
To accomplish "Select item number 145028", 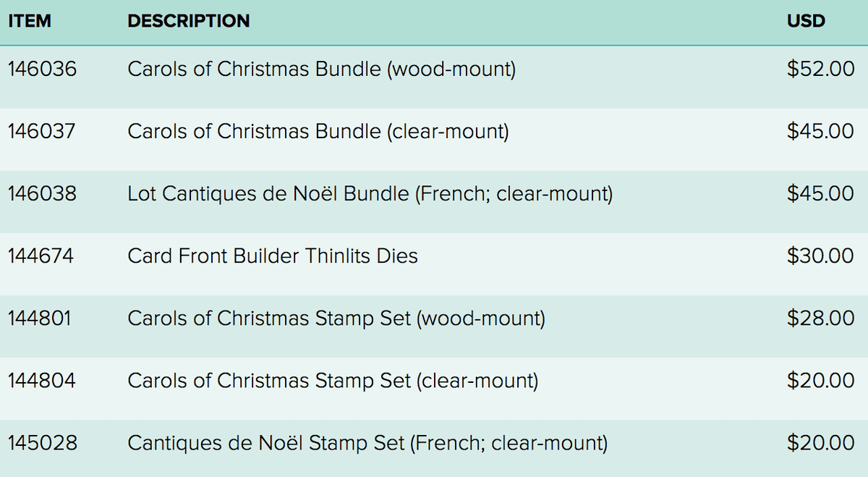I will coord(42,443).
